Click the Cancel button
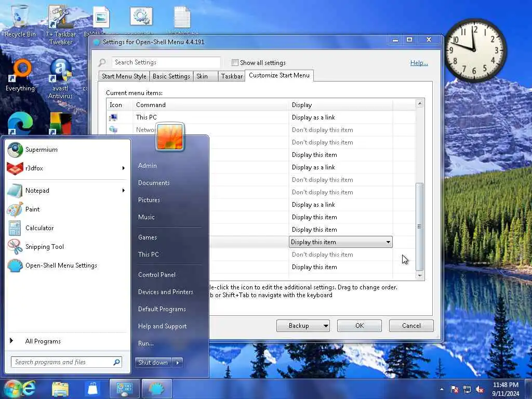Screen dimensions: 532x399 [x=411, y=326]
